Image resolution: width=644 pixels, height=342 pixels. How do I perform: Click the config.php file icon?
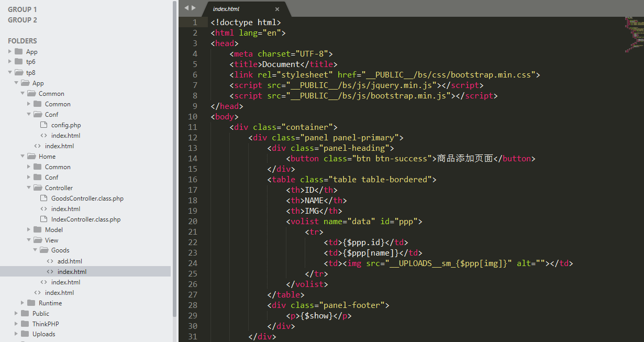[44, 125]
